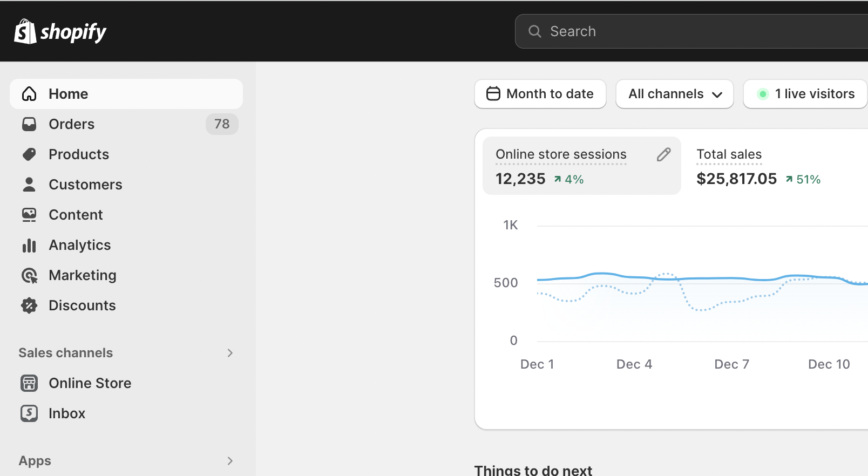This screenshot has width=868, height=476.
Task: Click the 78 orders count badge
Action: [x=222, y=124]
